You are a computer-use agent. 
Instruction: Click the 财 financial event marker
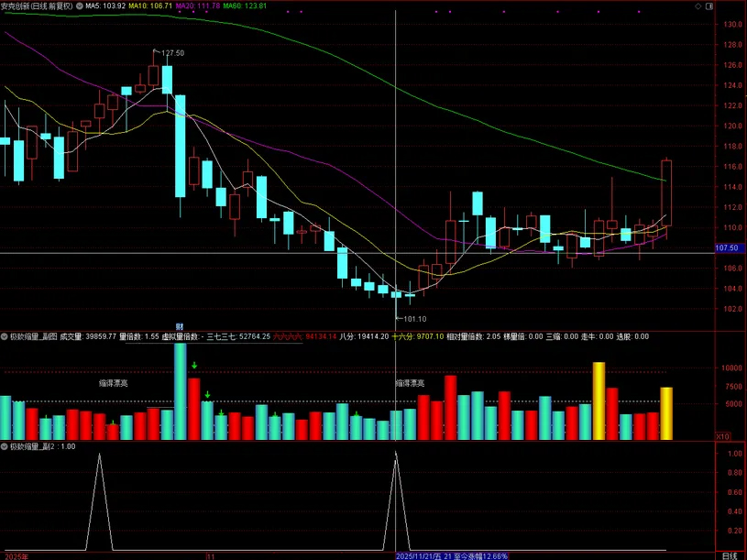(x=181, y=327)
